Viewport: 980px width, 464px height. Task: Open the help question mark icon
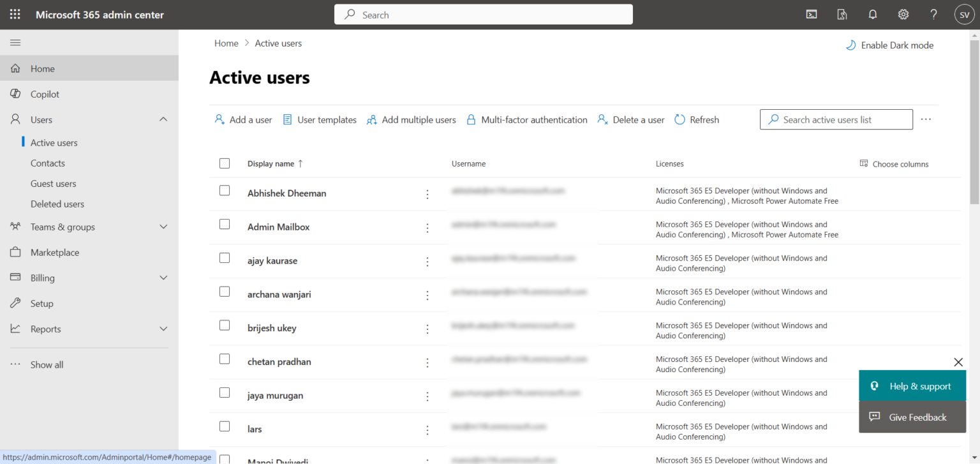934,15
